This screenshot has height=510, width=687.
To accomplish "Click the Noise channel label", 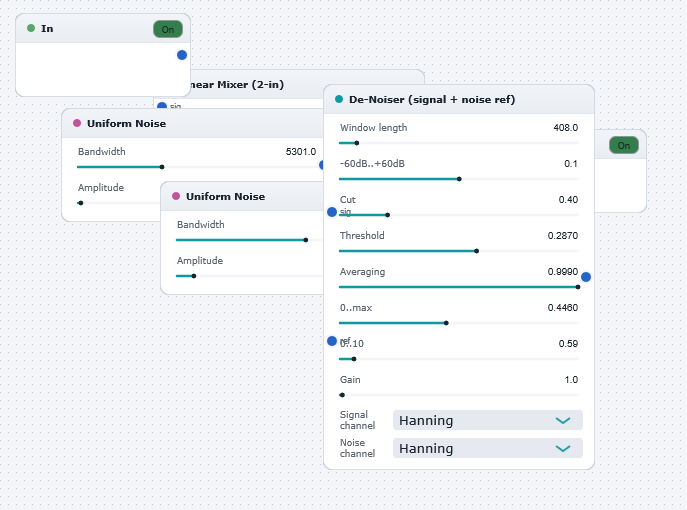I will tap(358, 448).
